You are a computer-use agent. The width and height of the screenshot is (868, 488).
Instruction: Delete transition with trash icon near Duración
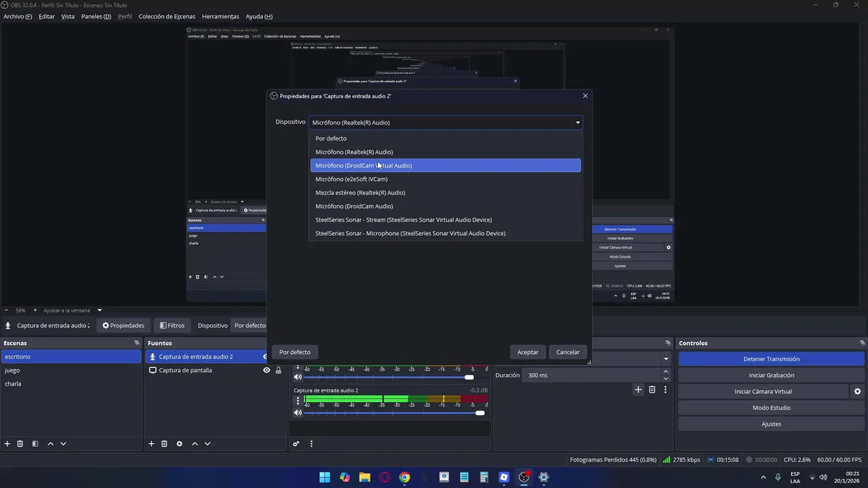click(x=652, y=390)
